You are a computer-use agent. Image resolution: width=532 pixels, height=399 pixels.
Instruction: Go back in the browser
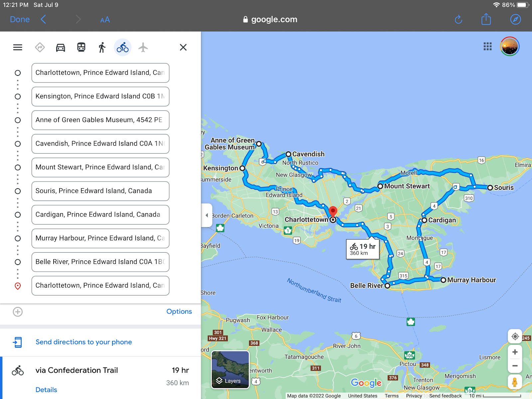43,19
